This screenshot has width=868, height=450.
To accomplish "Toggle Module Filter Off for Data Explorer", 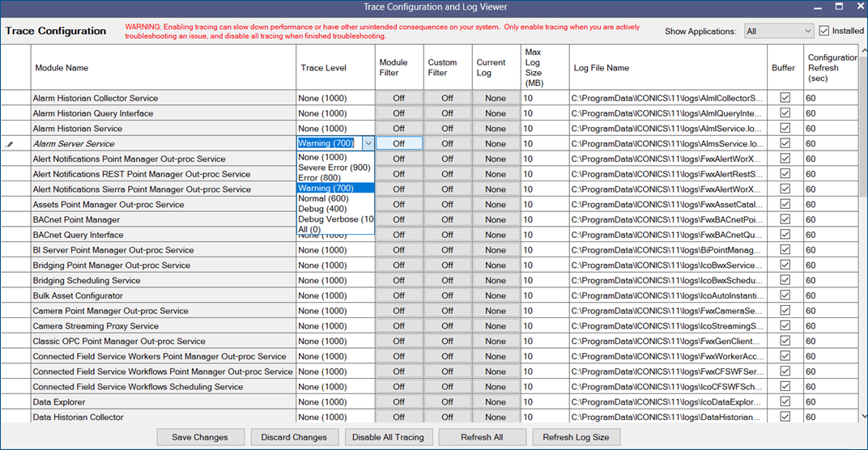I will point(399,402).
